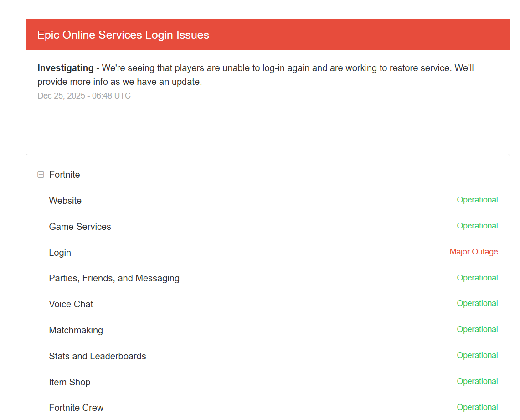Click the Dec 25, 2025 incident timestamp
Viewport: 520px width, 420px height.
[84, 96]
